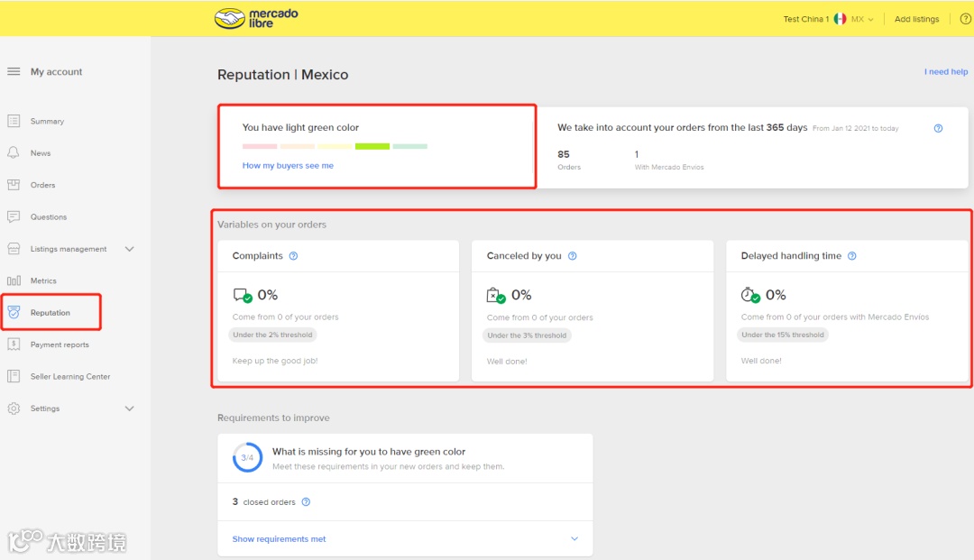This screenshot has height=560, width=974.
Task: Click the Reputation | Mexico page title
Action: [x=282, y=75]
